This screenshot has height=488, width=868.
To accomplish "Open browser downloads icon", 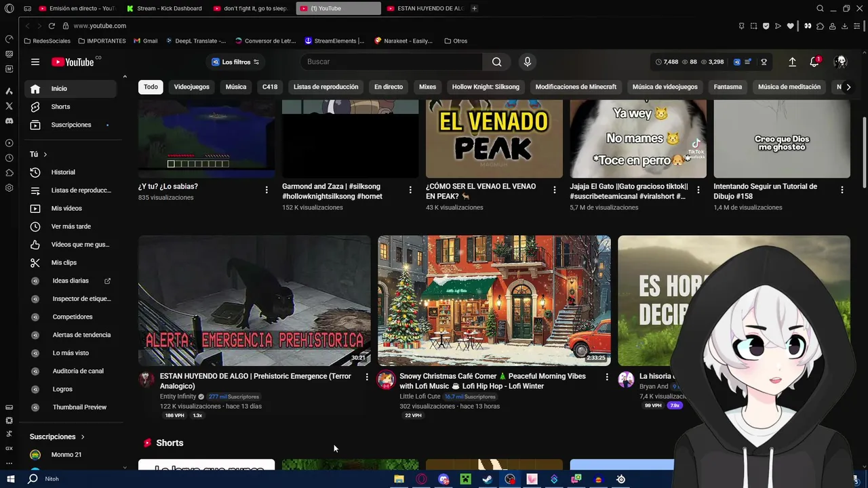I will click(x=844, y=26).
